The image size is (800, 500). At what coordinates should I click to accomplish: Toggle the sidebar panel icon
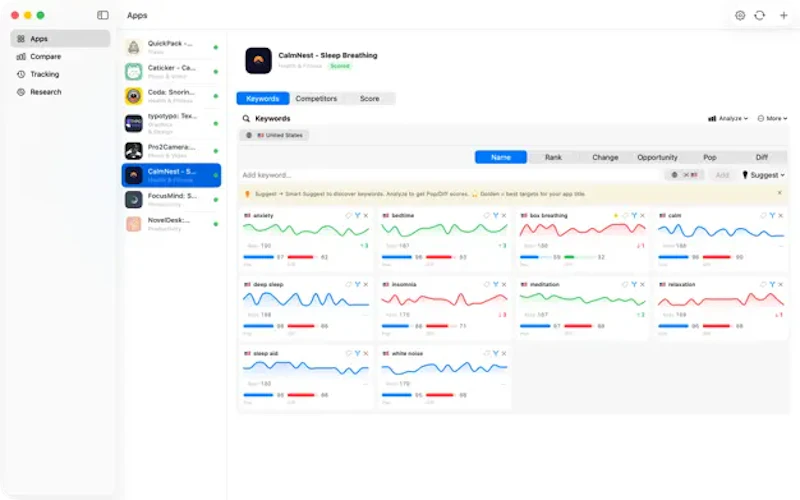[103, 15]
